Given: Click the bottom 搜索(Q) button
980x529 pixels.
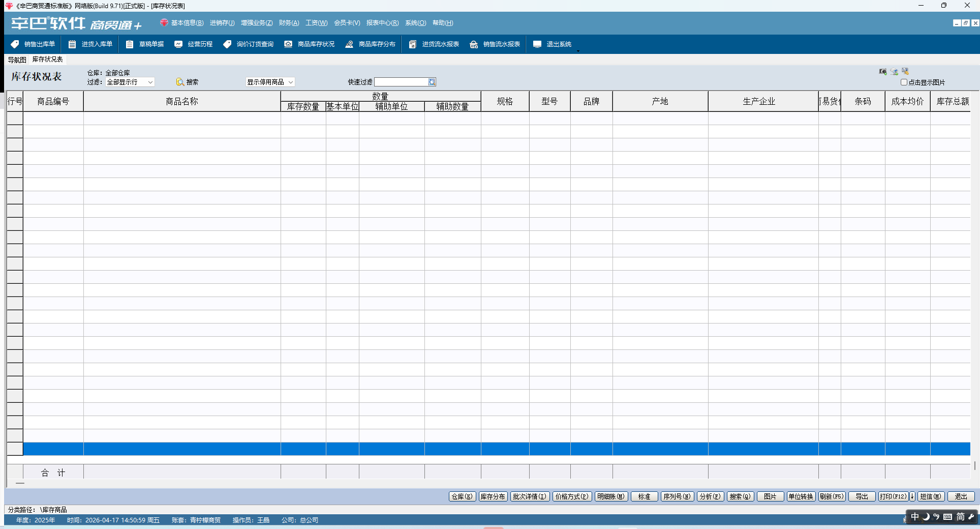Looking at the screenshot, I should coord(740,496).
